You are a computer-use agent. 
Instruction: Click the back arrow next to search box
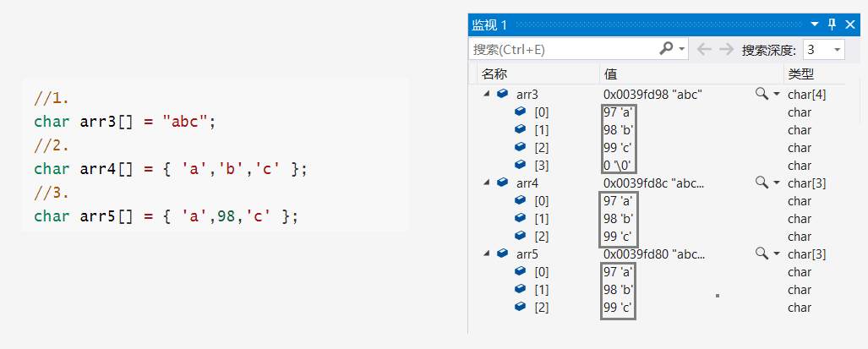[x=704, y=49]
